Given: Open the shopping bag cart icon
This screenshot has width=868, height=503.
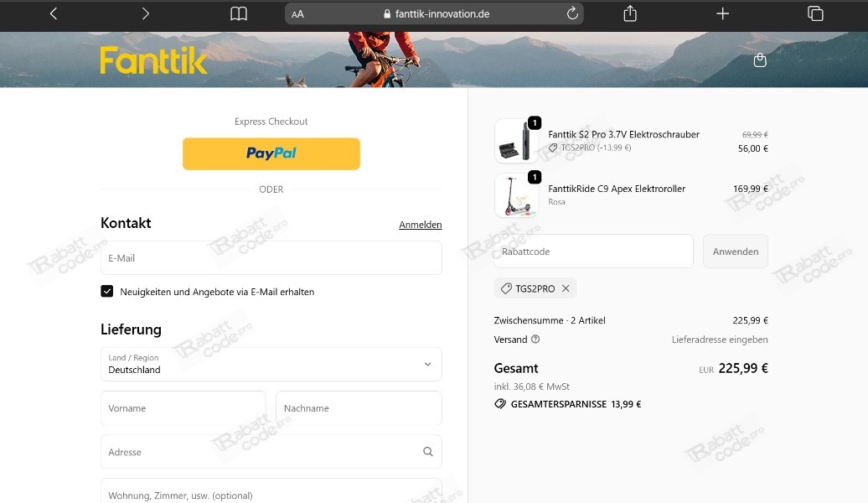Looking at the screenshot, I should [760, 60].
